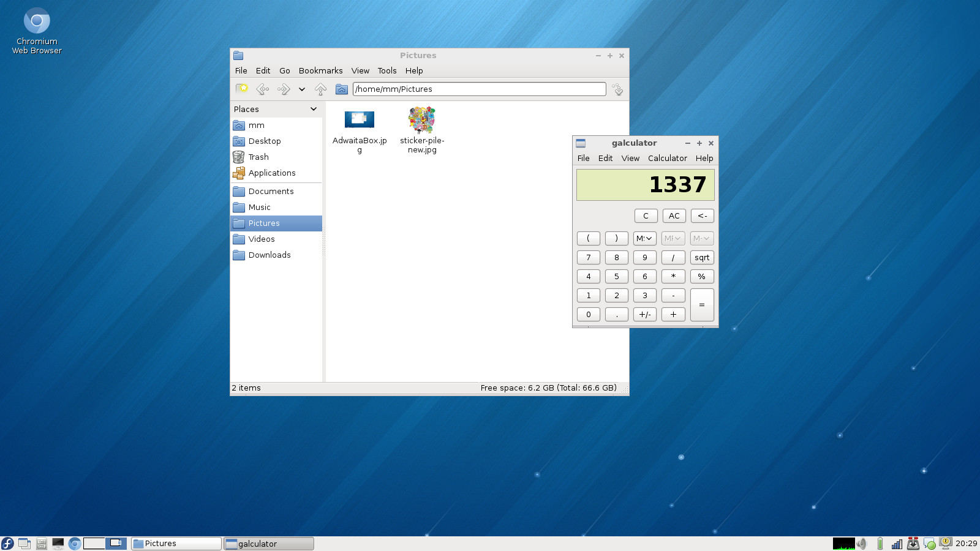Click the equals = button
The width and height of the screenshot is (980, 551).
click(702, 305)
